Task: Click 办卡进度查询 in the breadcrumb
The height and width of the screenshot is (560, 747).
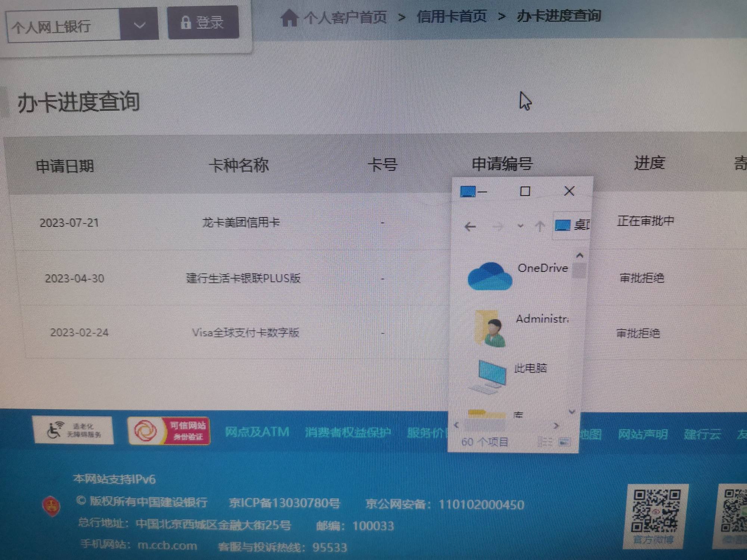Action: click(x=559, y=16)
